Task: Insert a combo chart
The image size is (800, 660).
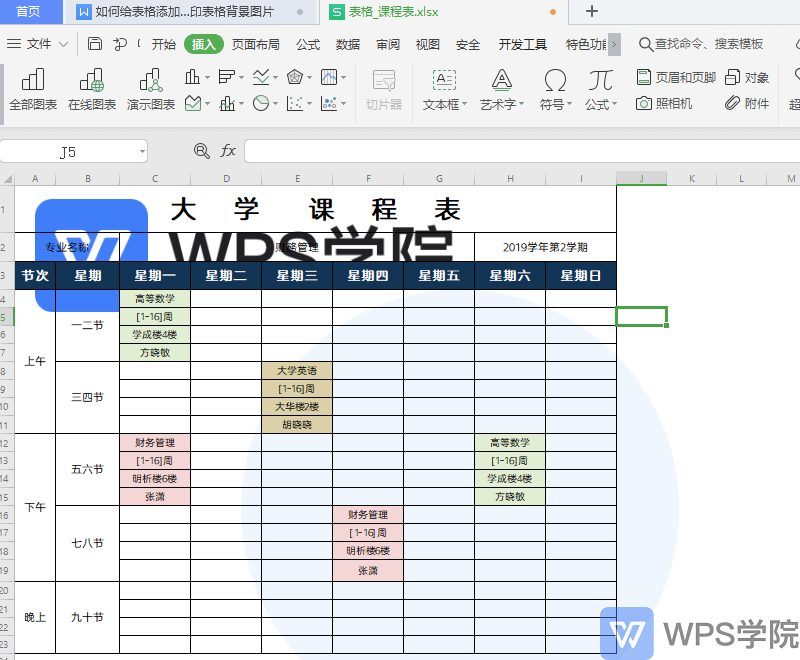Action: 227,104
